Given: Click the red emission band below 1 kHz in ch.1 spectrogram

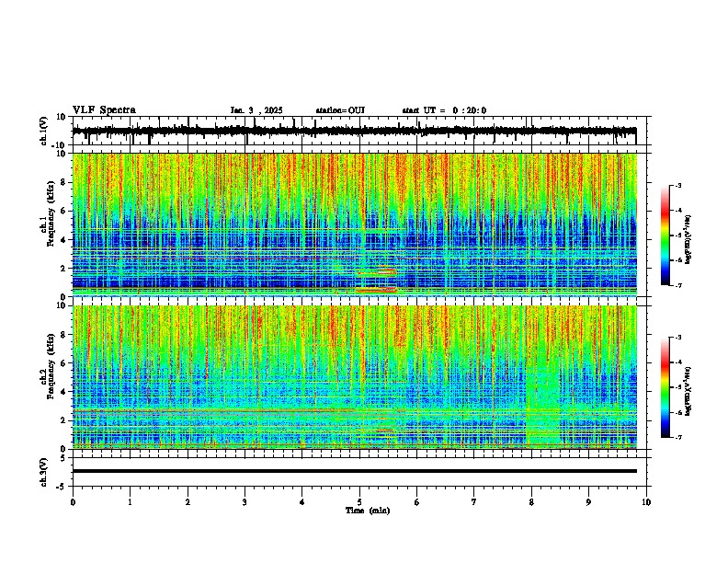Looking at the screenshot, I should [376, 290].
